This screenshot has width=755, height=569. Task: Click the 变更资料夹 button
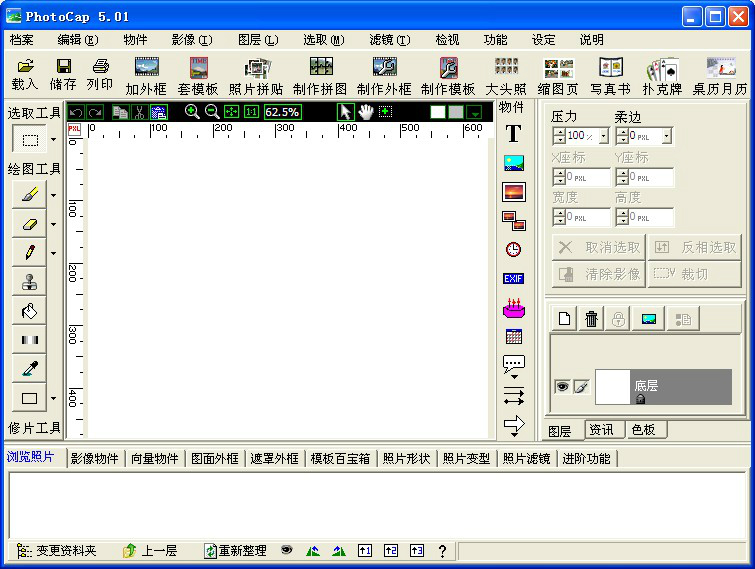click(x=57, y=551)
